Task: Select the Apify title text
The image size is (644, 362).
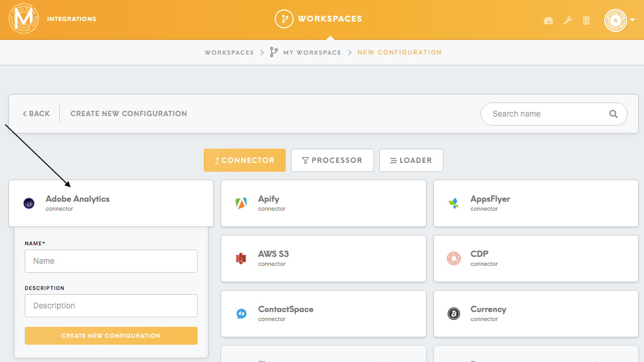Action: coord(269,199)
